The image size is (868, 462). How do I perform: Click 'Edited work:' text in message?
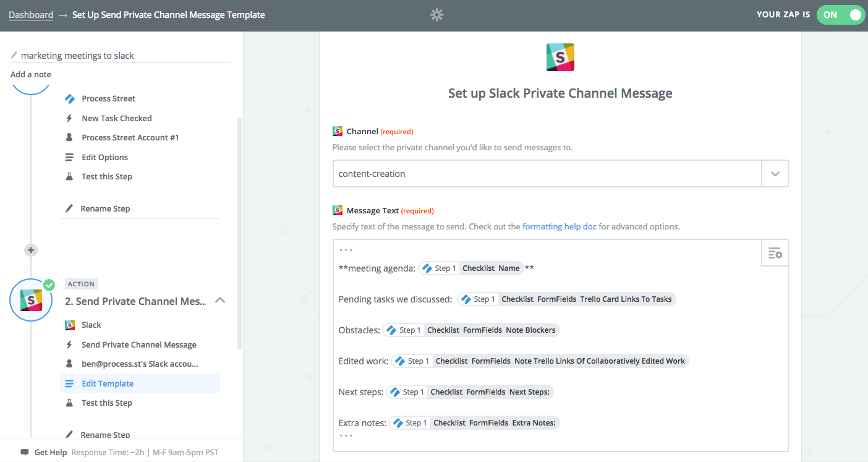click(x=364, y=361)
